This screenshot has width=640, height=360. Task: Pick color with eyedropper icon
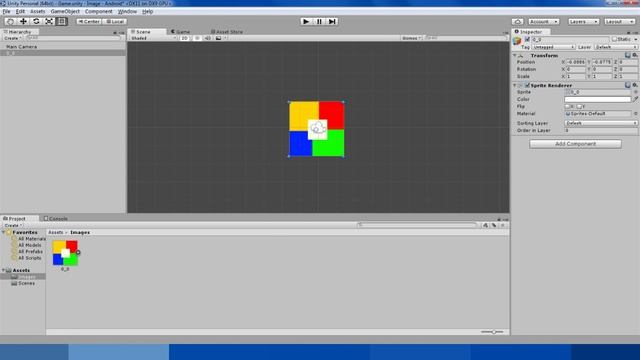pyautogui.click(x=635, y=99)
